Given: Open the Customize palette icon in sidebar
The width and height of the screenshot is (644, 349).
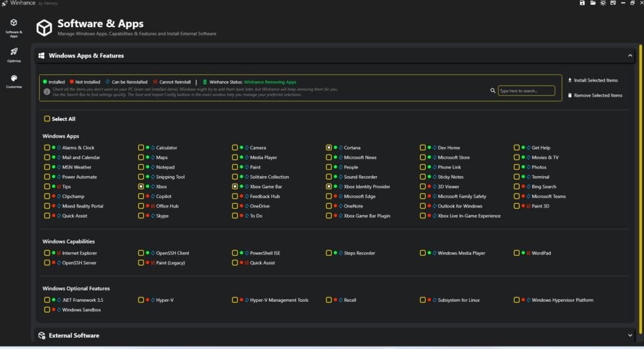Looking at the screenshot, I should click(x=14, y=78).
